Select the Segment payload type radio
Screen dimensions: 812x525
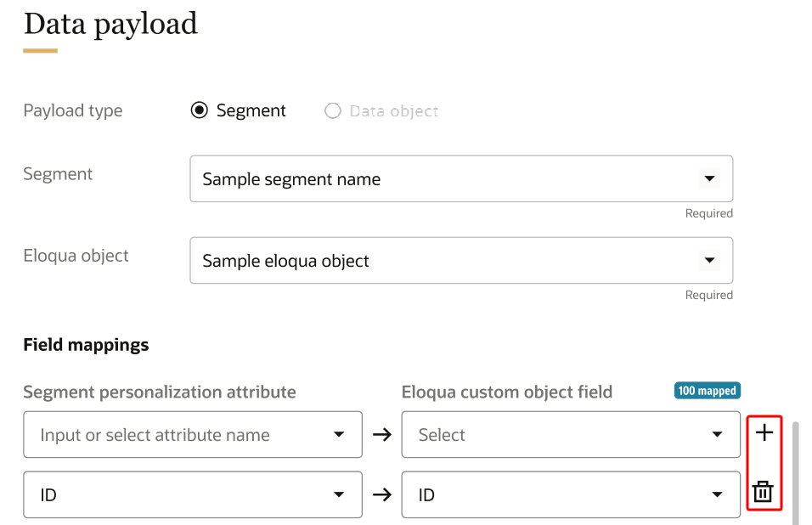[x=200, y=110]
